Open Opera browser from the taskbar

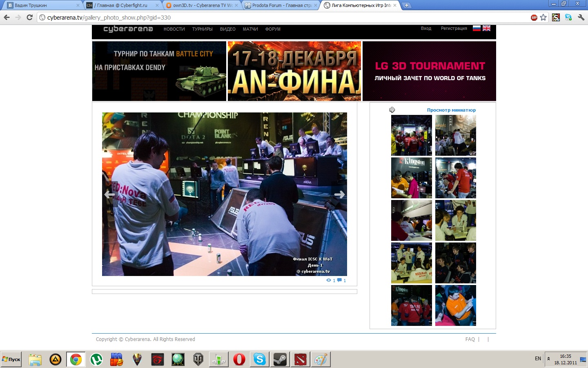coord(239,359)
